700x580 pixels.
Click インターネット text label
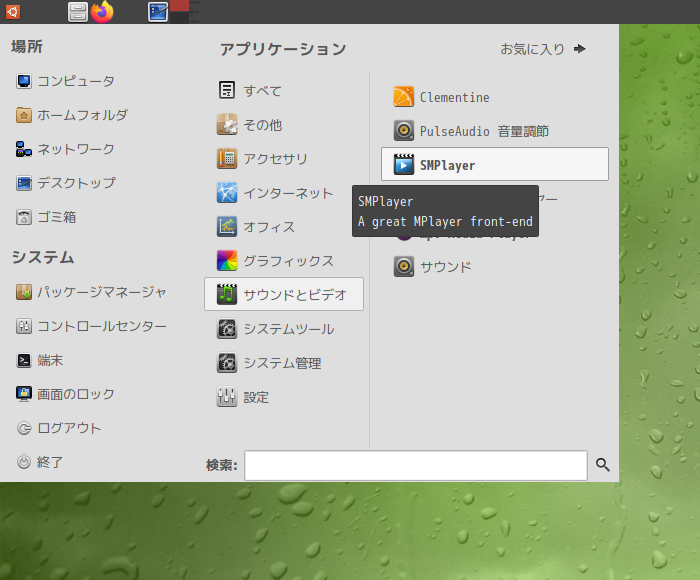(288, 193)
